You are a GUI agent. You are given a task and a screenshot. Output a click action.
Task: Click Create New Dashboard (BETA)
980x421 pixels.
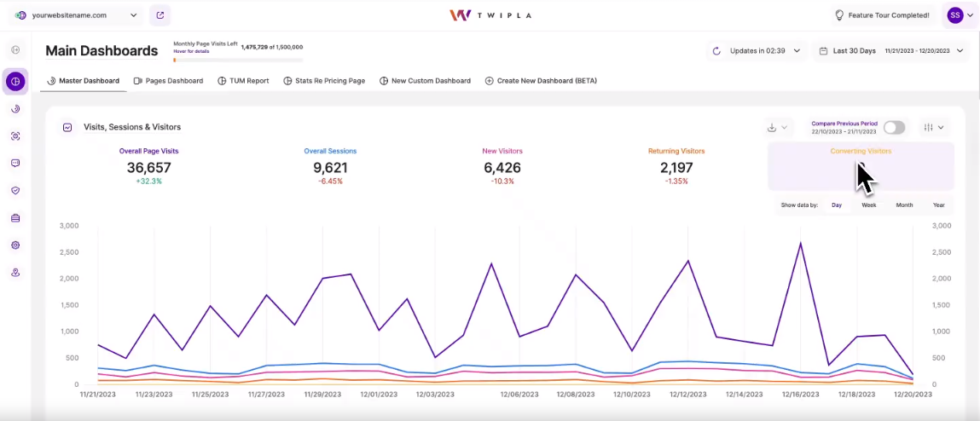[541, 81]
